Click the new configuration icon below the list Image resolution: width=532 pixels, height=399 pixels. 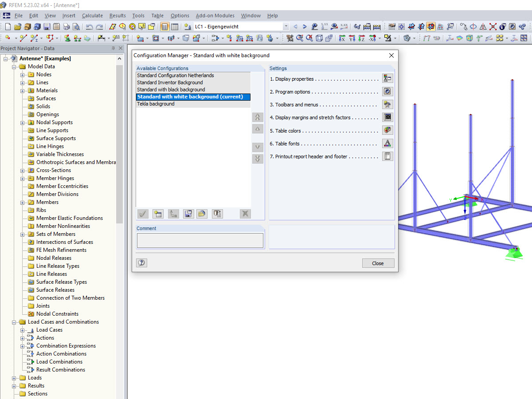pos(157,214)
